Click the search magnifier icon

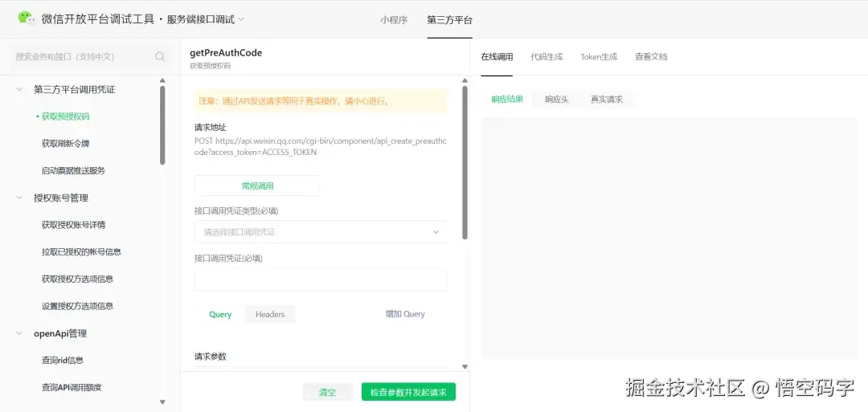click(x=160, y=56)
